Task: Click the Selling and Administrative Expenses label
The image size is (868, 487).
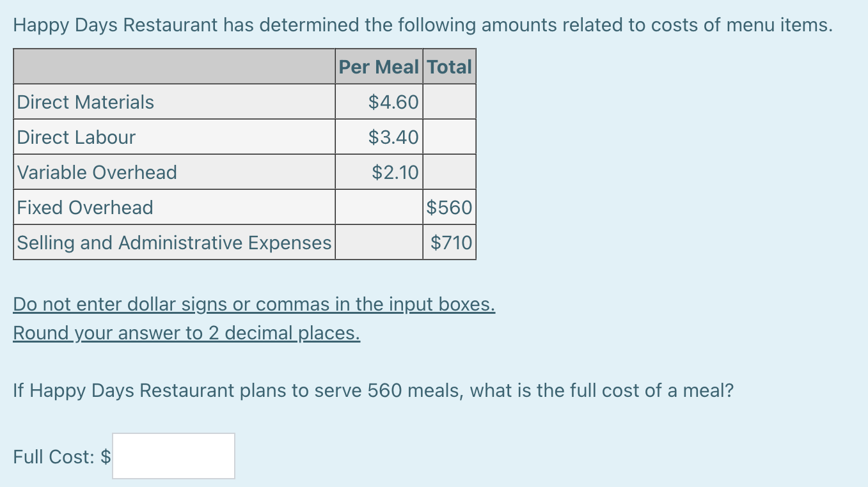Action: (x=173, y=242)
